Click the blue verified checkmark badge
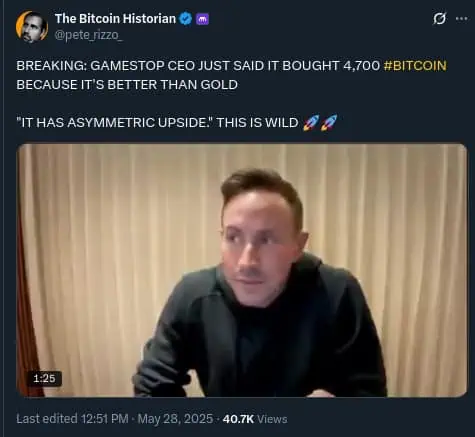Viewport: 475px width, 437px height. 186,19
